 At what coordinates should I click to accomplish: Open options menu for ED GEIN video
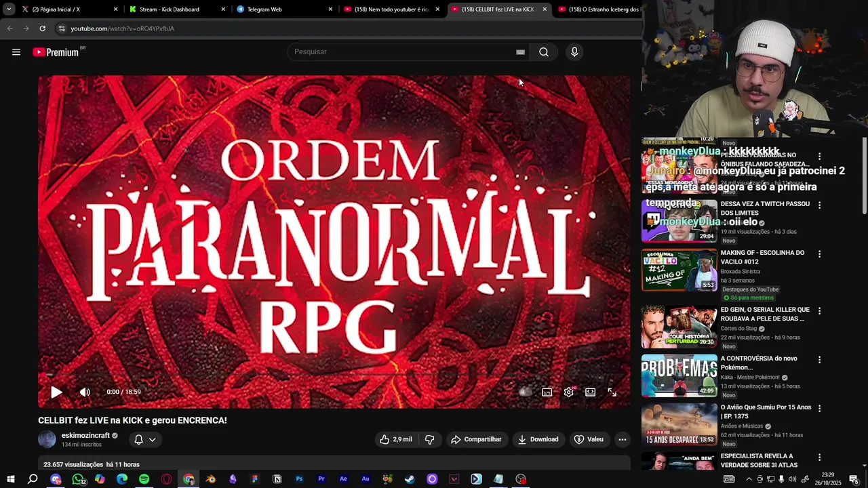pos(819,311)
